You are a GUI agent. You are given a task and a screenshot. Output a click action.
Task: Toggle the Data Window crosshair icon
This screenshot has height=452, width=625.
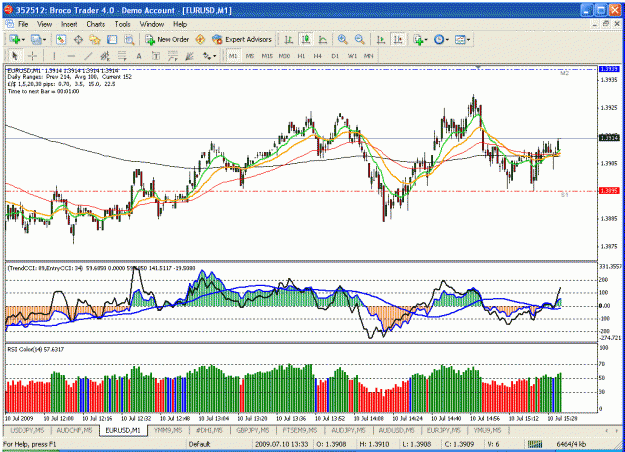point(78,39)
